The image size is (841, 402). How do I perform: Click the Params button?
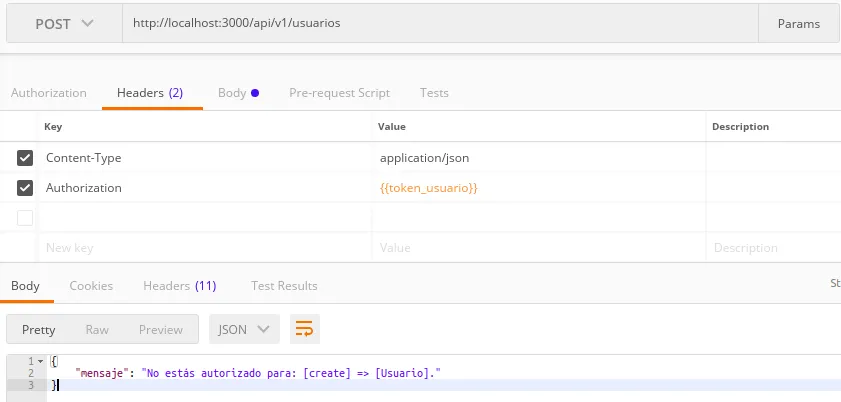(799, 23)
